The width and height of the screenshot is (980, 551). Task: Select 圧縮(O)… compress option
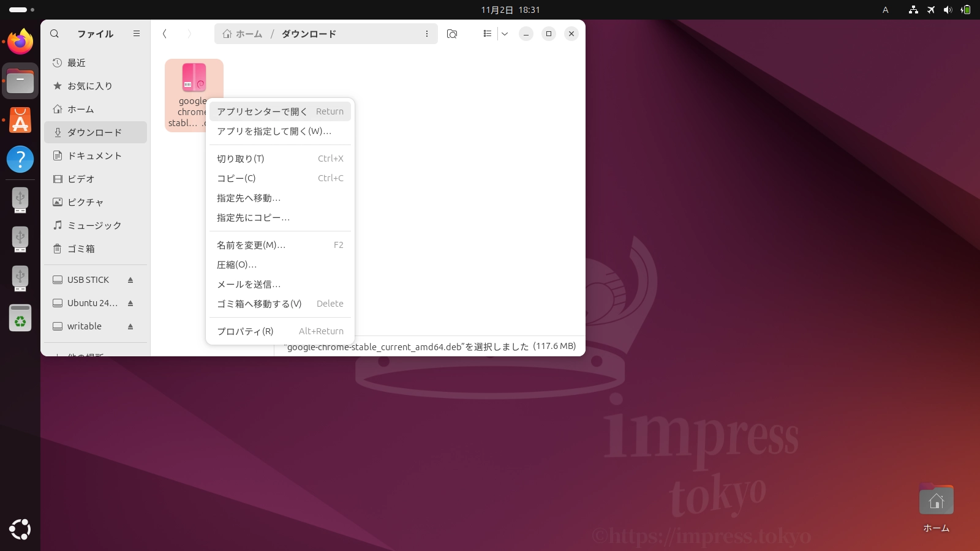tap(280, 264)
